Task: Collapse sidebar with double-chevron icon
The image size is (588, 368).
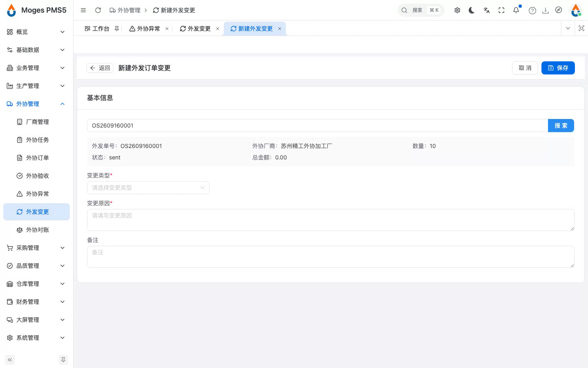Action: click(10, 360)
